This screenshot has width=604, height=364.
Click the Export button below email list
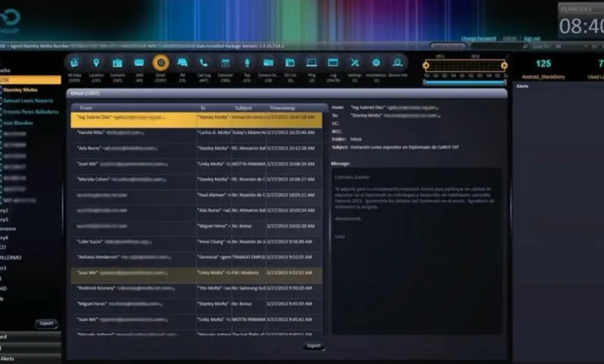click(x=314, y=346)
